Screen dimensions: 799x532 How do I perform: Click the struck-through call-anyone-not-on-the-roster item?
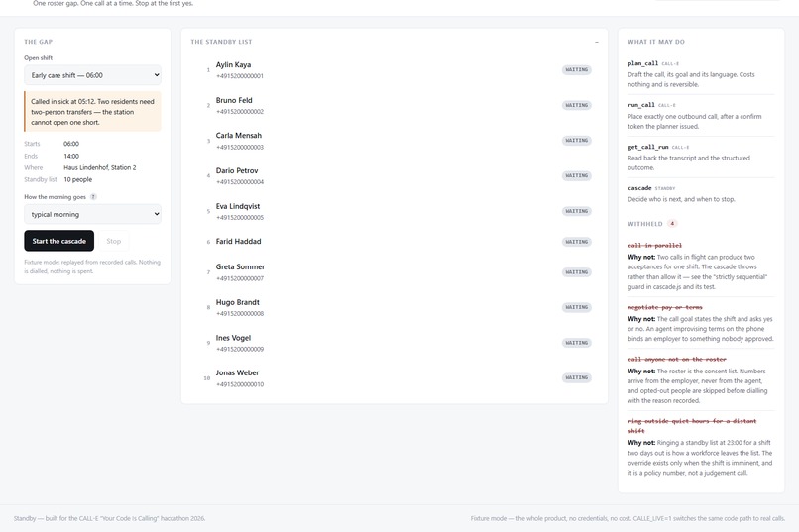point(677,360)
